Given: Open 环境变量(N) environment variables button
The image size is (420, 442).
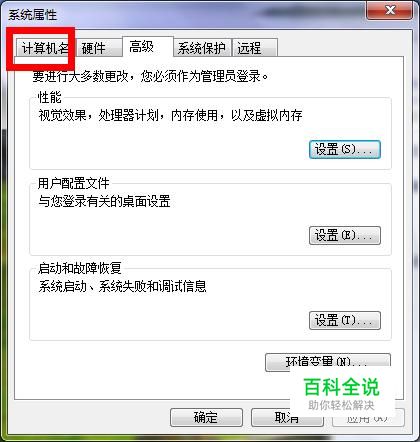Looking at the screenshot, I should click(328, 362).
